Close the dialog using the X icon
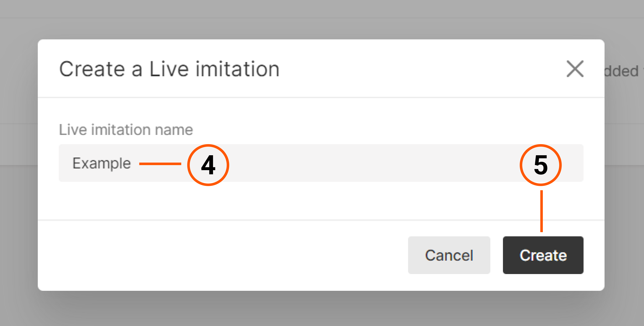 (575, 69)
